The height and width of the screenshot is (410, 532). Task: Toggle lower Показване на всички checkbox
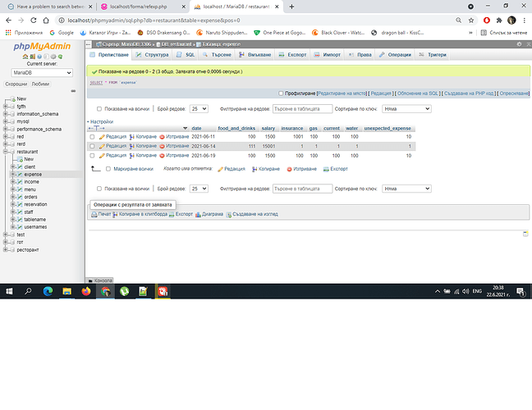(99, 189)
